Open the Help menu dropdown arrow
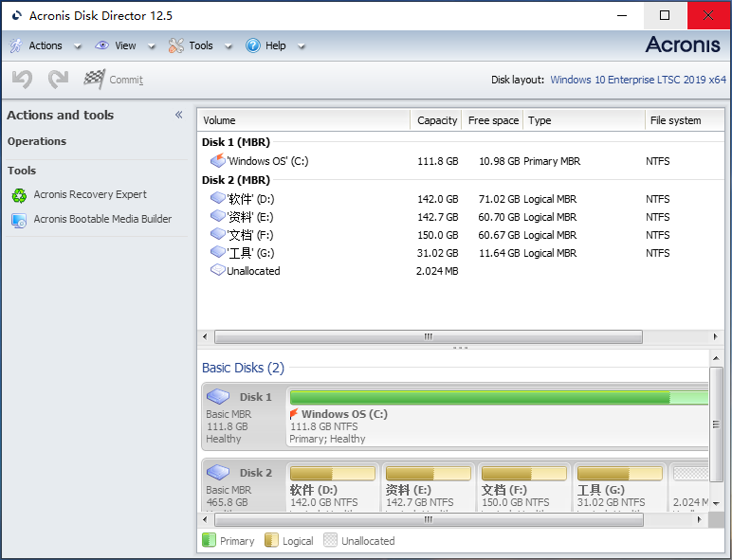Image resolution: width=732 pixels, height=560 pixels. point(302,46)
